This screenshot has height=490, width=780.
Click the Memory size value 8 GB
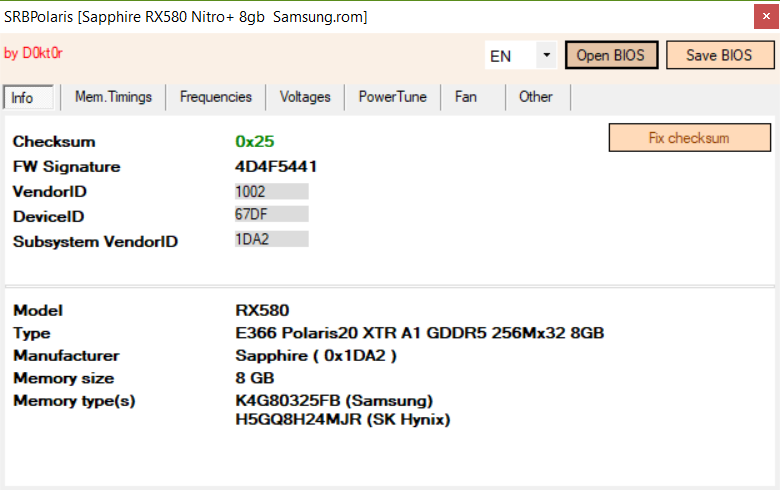(255, 378)
